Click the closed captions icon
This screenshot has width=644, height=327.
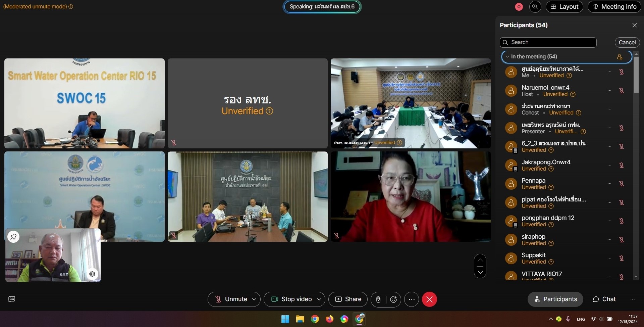tap(12, 299)
